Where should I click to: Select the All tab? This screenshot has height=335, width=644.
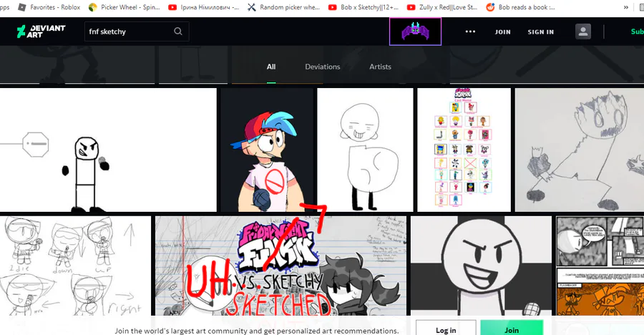pos(271,67)
